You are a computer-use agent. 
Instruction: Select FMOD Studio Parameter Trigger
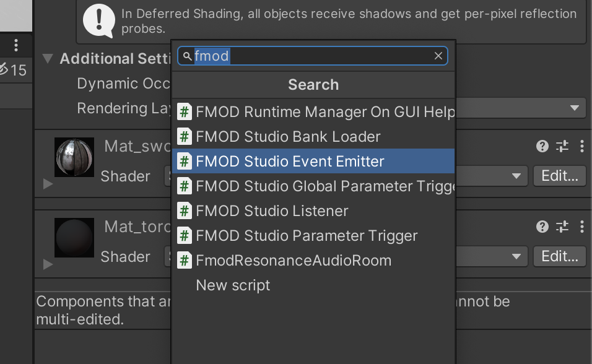click(313, 236)
